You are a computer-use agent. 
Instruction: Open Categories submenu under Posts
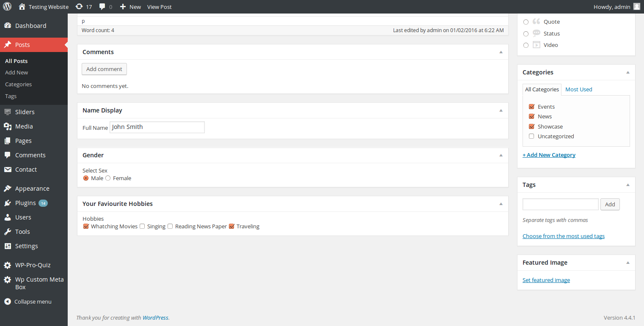click(x=18, y=84)
